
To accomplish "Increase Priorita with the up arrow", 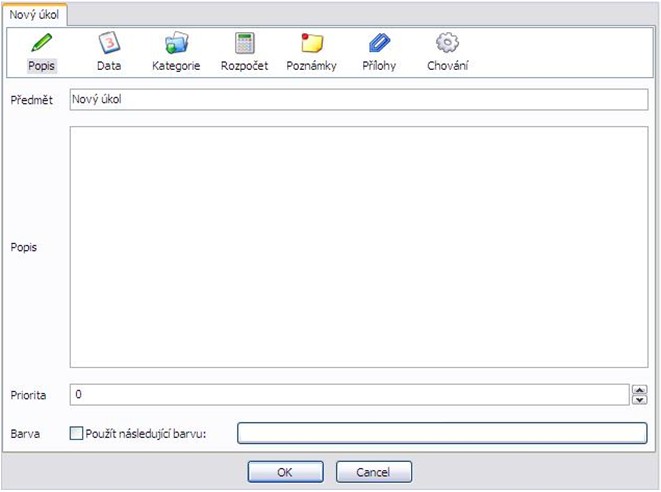I will click(640, 390).
